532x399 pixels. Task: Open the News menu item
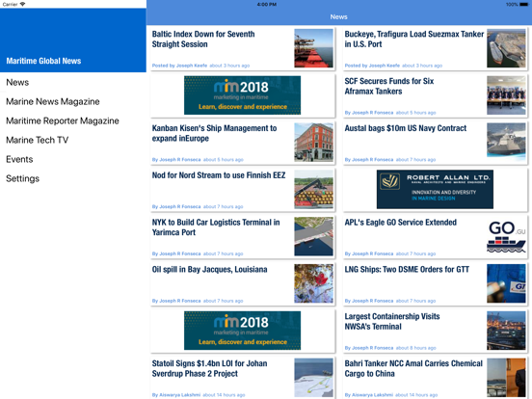pos(73,83)
